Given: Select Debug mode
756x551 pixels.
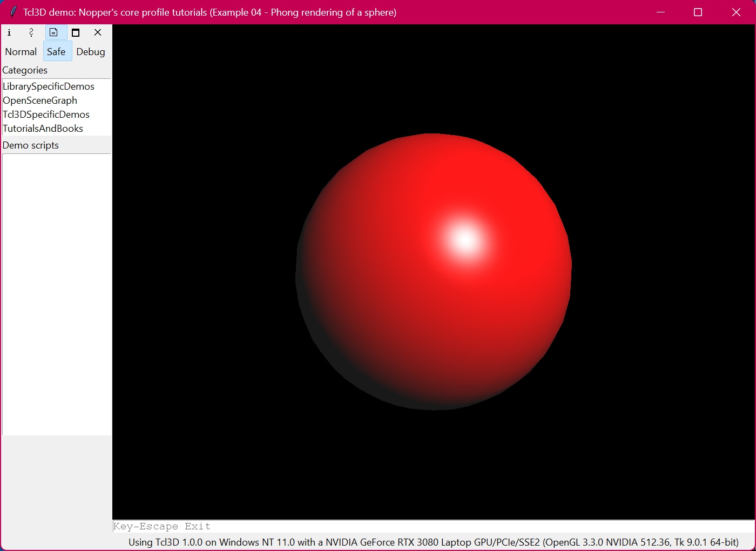Looking at the screenshot, I should coord(91,52).
